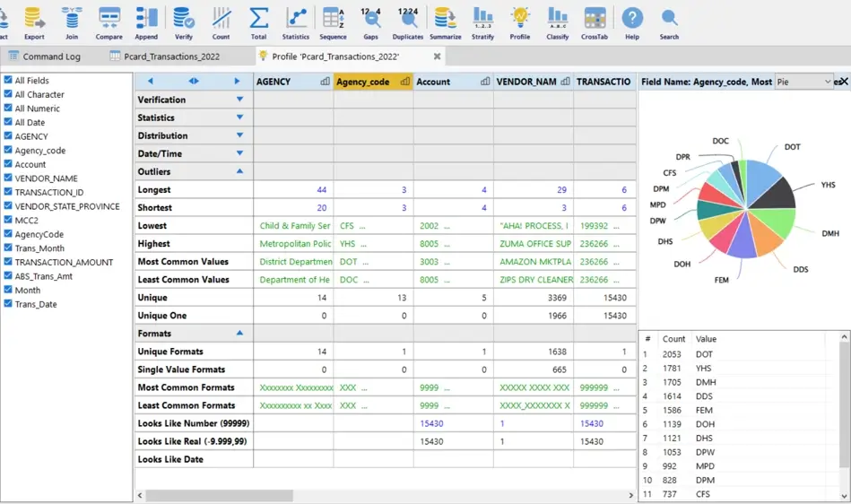Click chart icon in Account header

click(485, 82)
